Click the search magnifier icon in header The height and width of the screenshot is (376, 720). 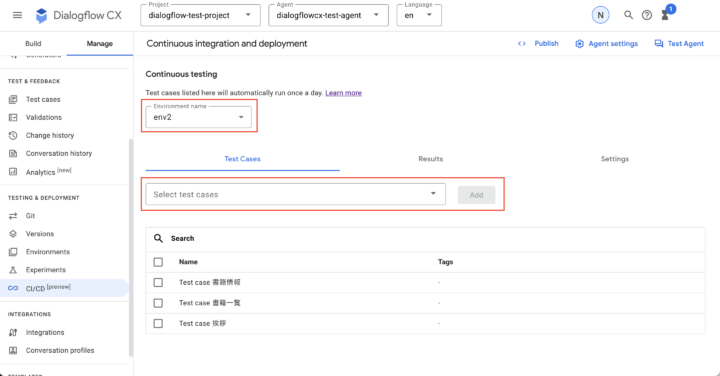click(628, 15)
